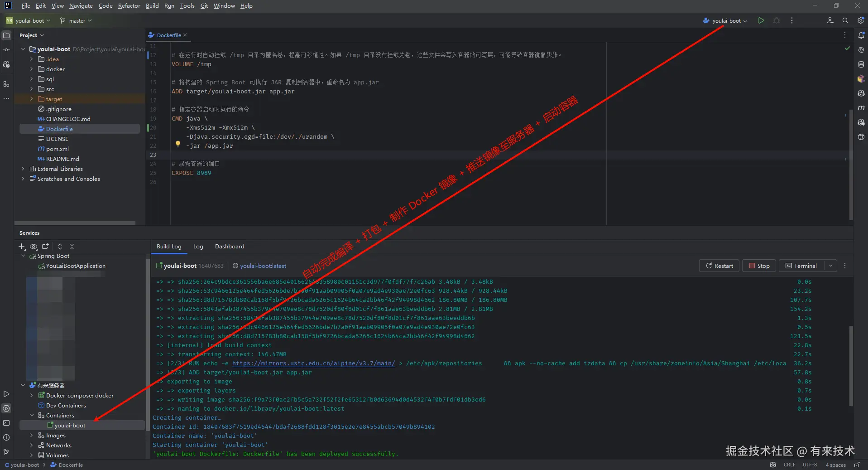Open Search Everywhere magnifier
Viewport: 868px width, 470px height.
pos(845,20)
